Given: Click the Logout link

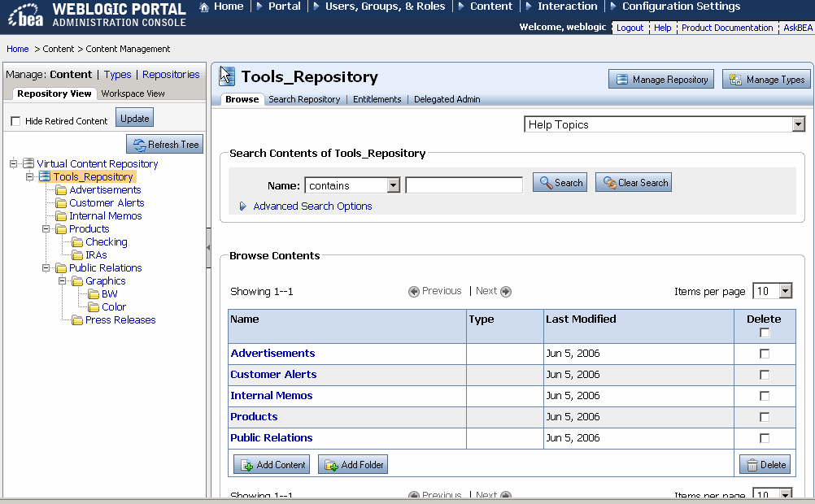Looking at the screenshot, I should (x=630, y=28).
